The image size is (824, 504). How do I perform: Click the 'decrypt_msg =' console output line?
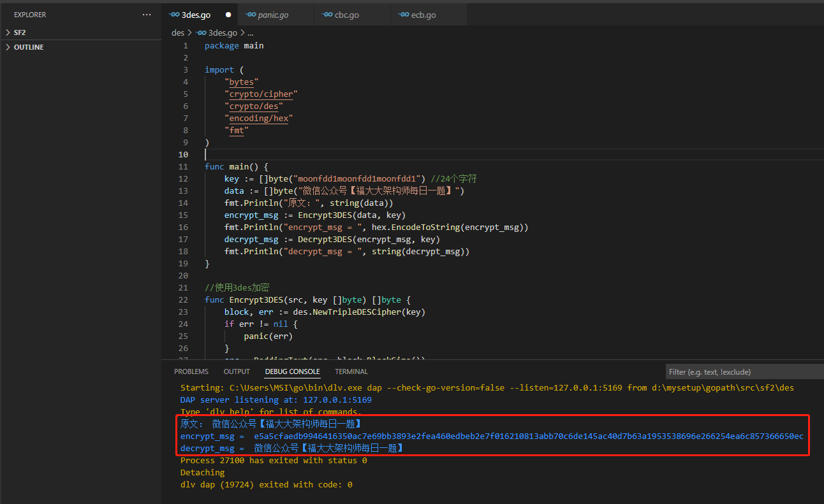[292, 449]
